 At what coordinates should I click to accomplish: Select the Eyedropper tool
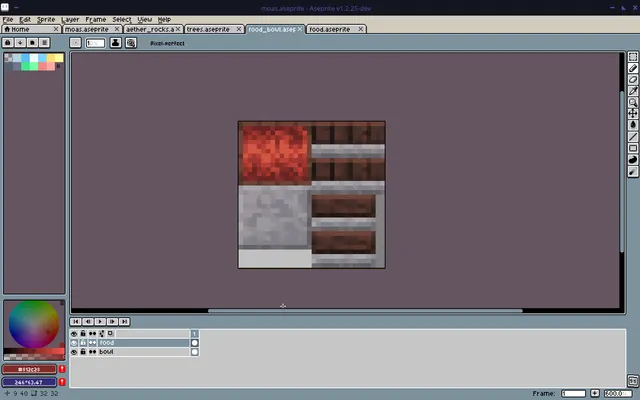point(633,91)
